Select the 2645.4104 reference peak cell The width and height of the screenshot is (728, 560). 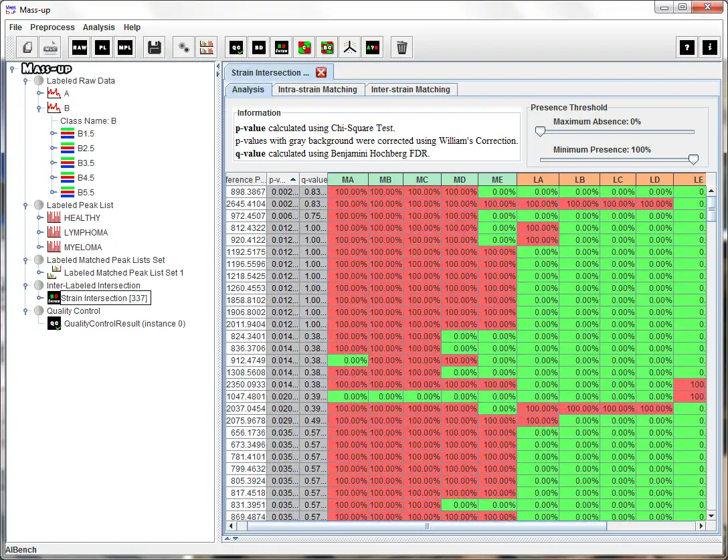point(246,204)
